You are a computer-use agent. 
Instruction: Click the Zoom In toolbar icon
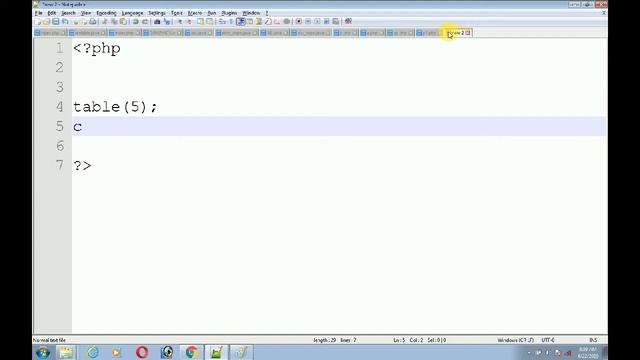click(180, 21)
